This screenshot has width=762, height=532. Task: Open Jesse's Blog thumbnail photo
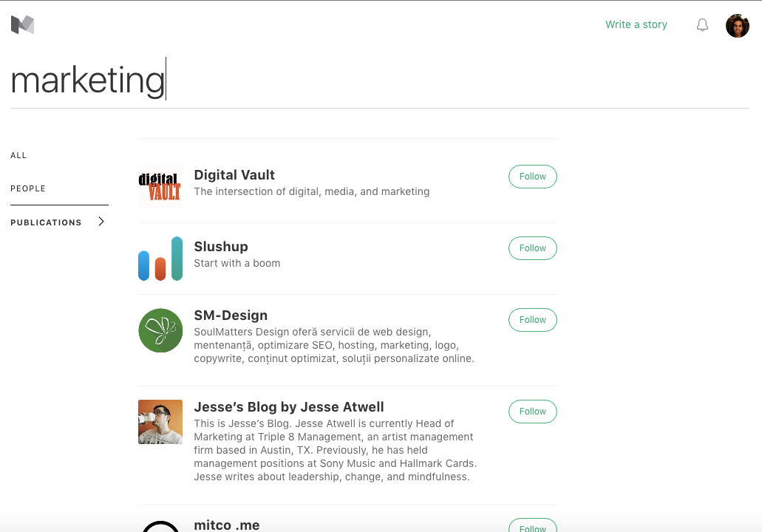(x=160, y=422)
